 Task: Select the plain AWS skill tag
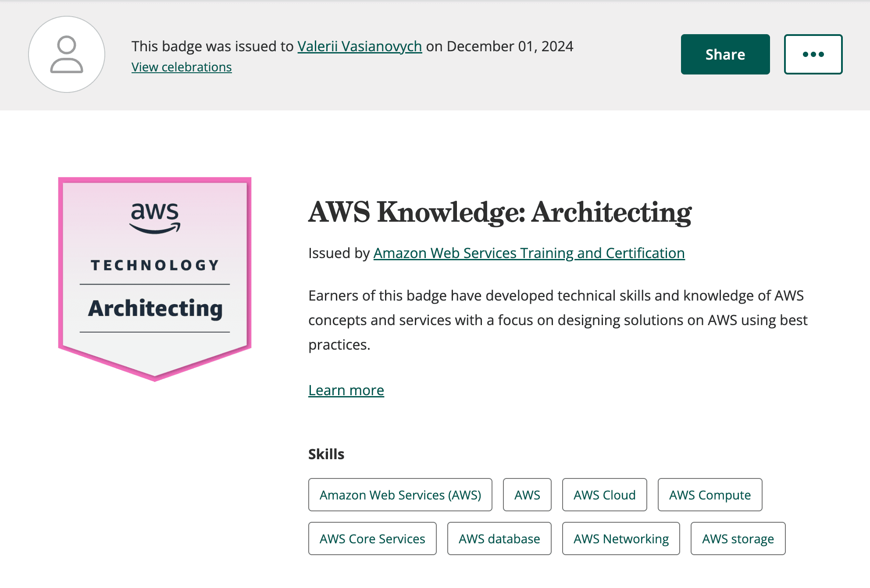tap(527, 495)
